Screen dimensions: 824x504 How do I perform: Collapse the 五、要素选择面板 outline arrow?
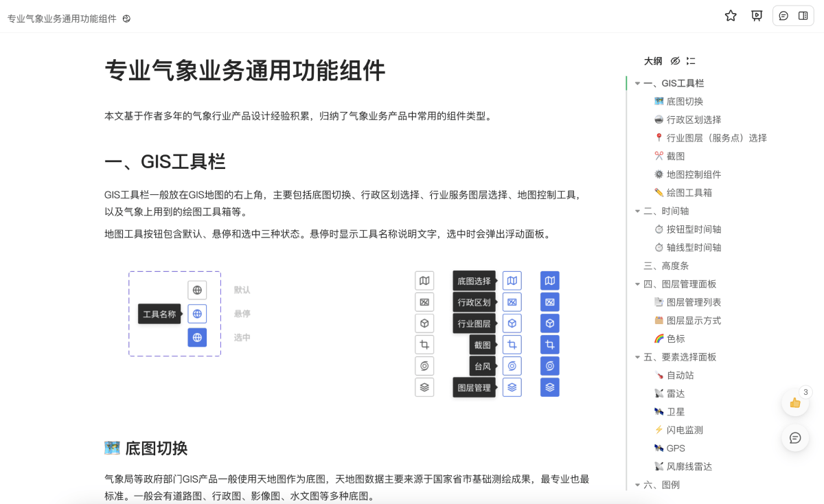(637, 358)
